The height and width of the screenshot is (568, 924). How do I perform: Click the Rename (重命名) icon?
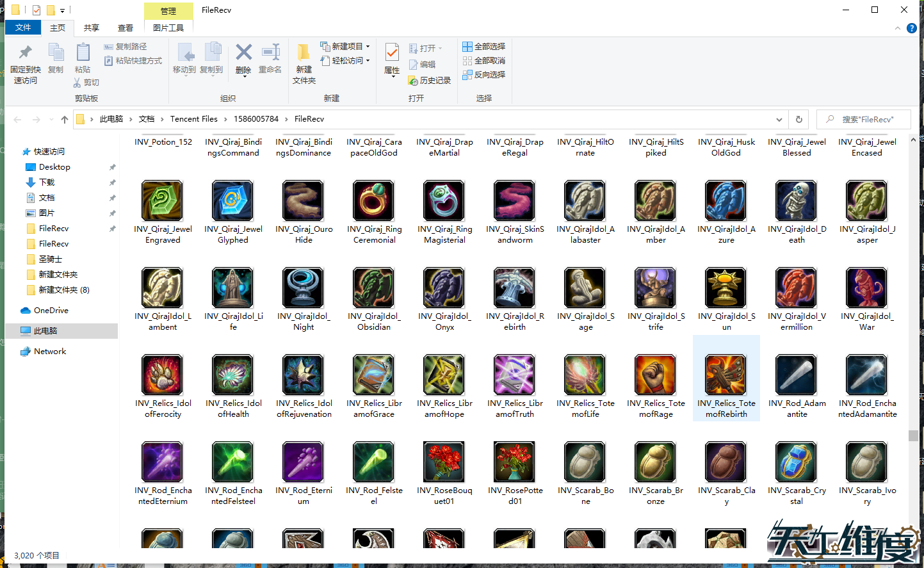coord(270,54)
